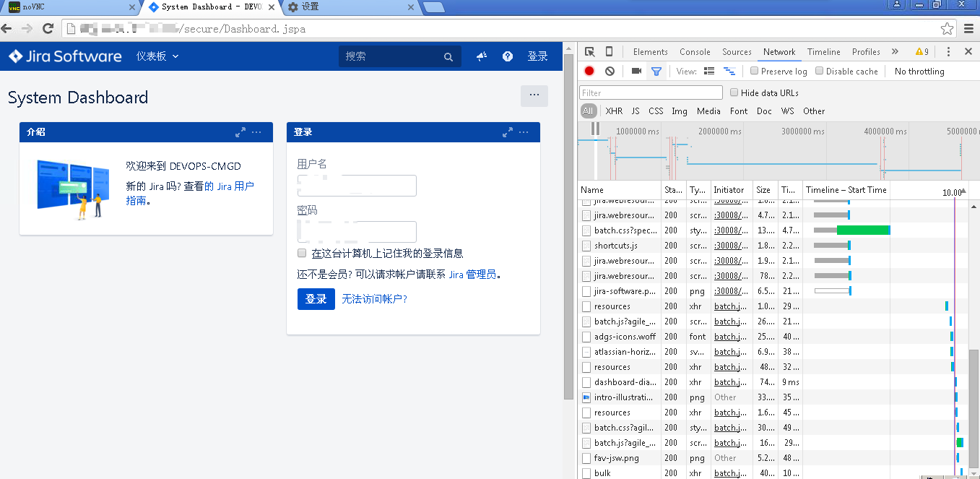
Task: Maximize the 介绍 gadget
Action: pyautogui.click(x=240, y=132)
